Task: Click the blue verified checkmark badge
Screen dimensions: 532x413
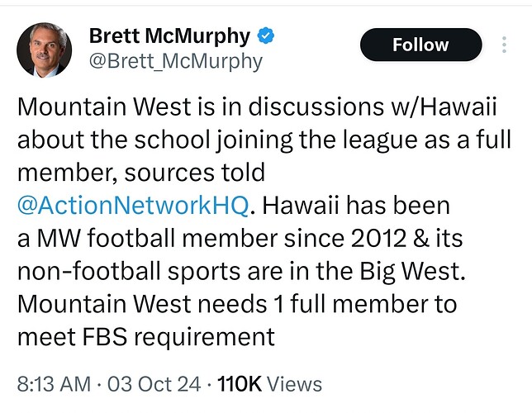Action: (266, 36)
